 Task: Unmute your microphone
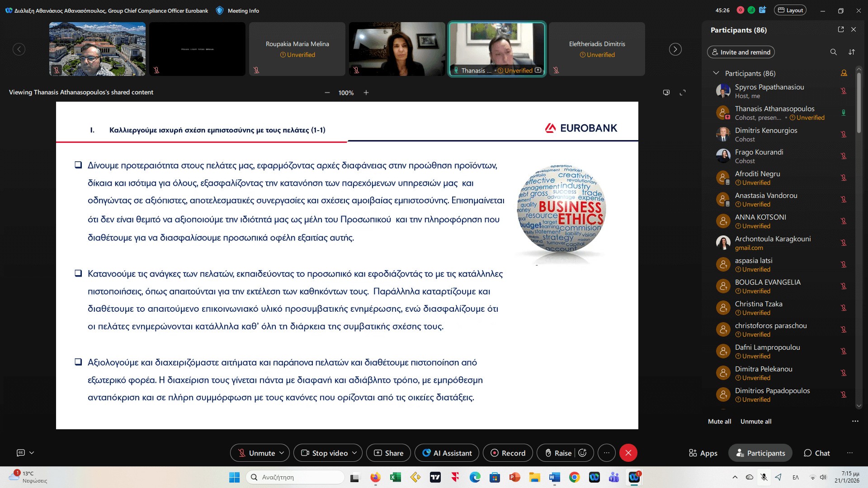click(x=256, y=453)
